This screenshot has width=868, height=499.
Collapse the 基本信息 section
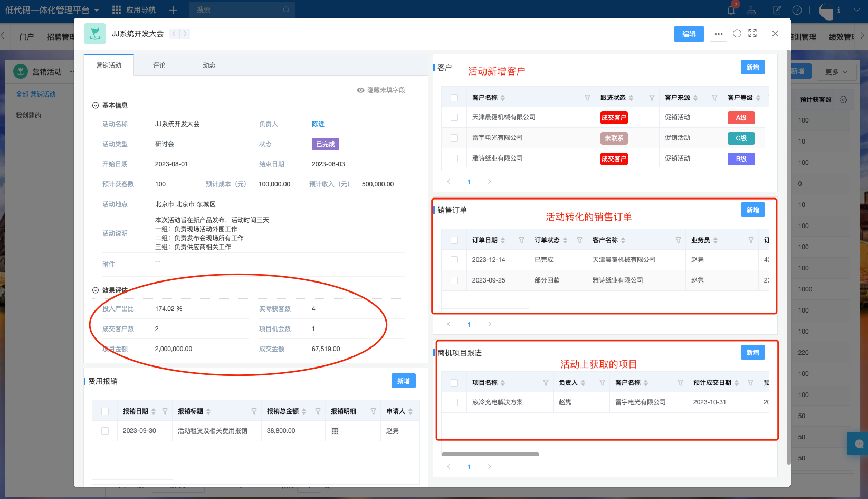click(96, 105)
